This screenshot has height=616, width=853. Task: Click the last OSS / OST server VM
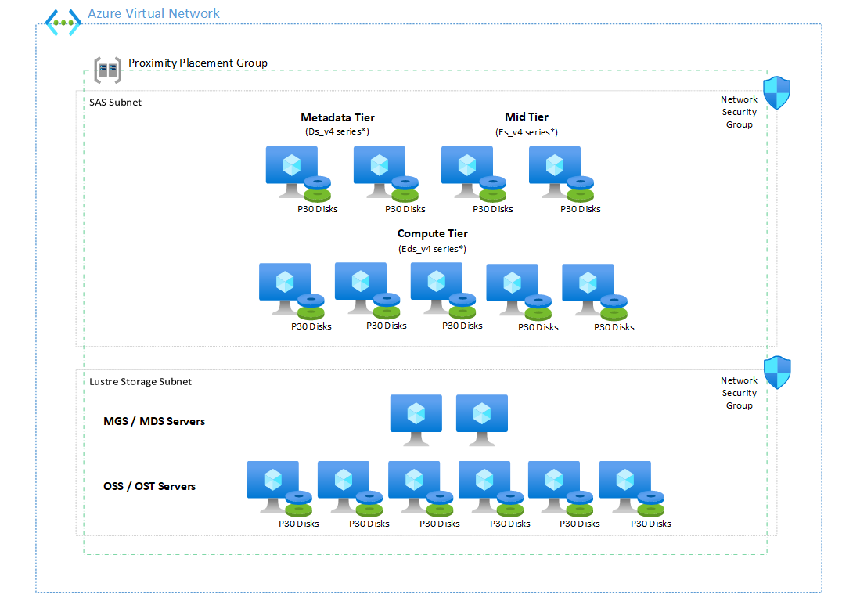pos(625,487)
